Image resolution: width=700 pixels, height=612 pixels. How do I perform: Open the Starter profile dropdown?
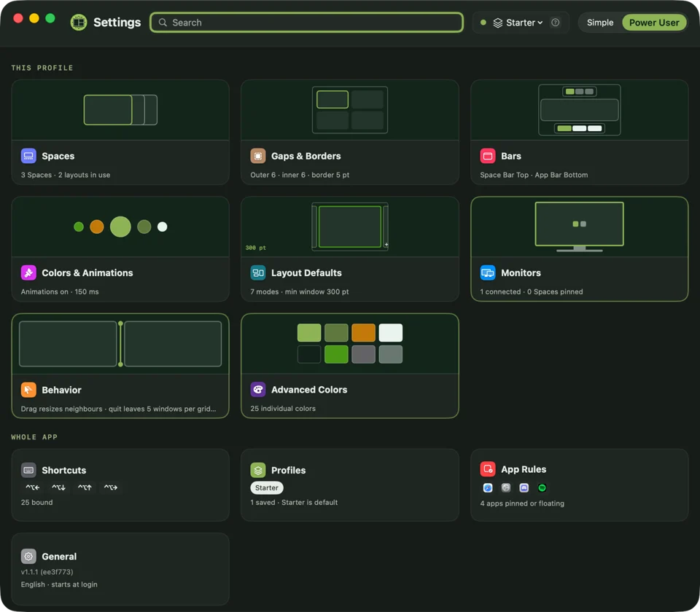pyautogui.click(x=518, y=23)
